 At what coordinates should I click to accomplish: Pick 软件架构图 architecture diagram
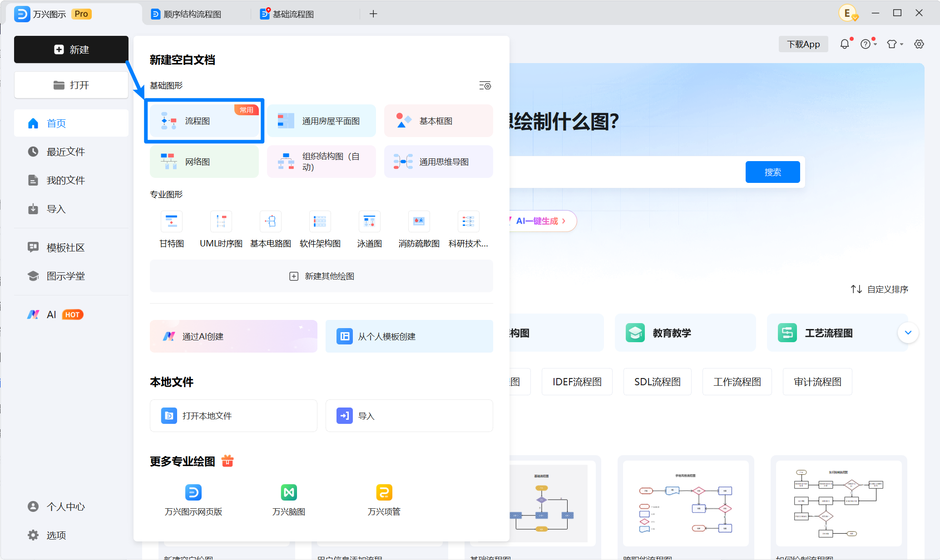(x=320, y=230)
